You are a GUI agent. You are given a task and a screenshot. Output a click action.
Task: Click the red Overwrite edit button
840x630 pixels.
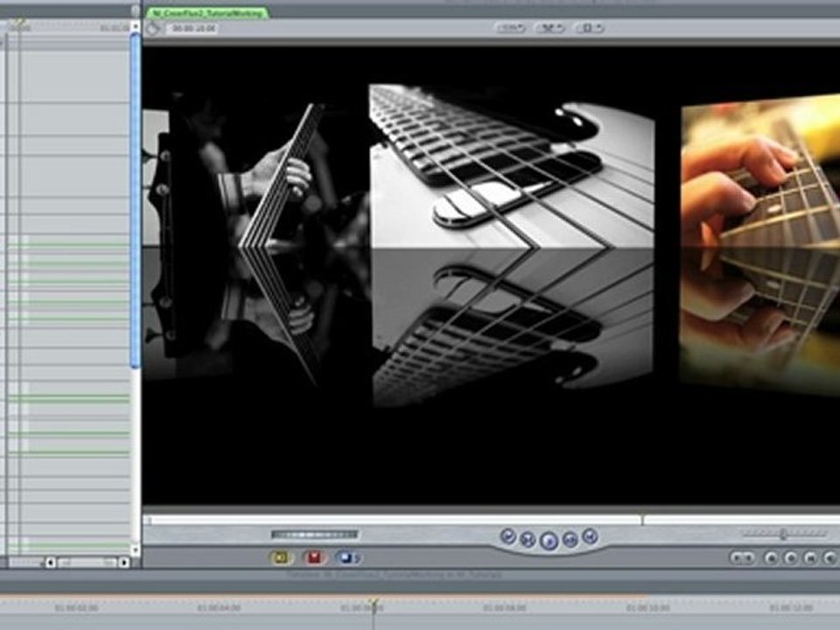point(314,558)
